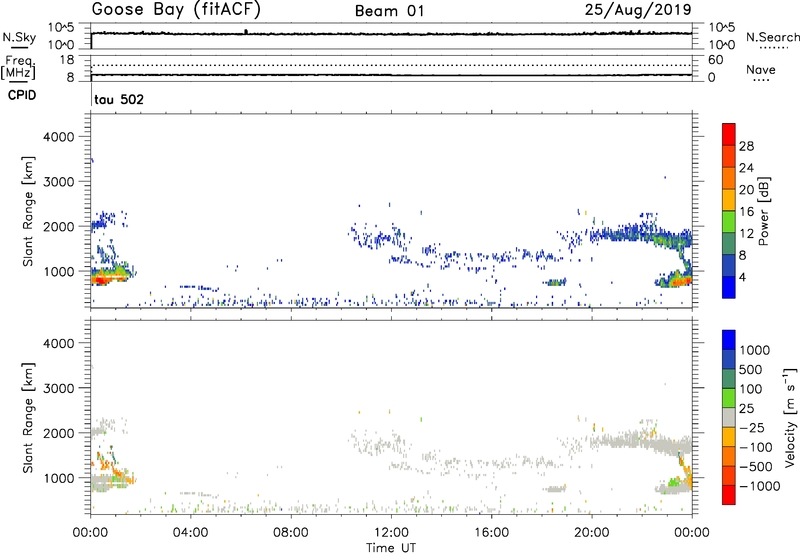The image size is (800, 554).
Task: Click "Slant Range [km]" on the velocity panel
Action: [28, 418]
